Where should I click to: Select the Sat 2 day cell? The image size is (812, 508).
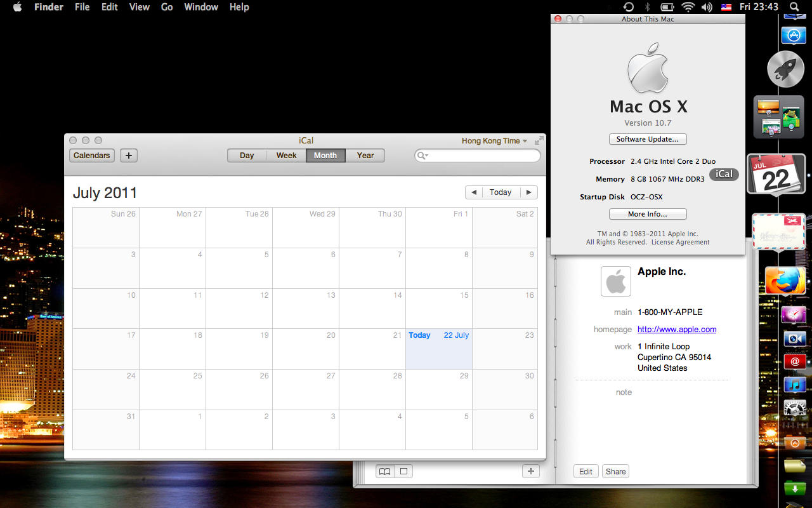click(x=505, y=227)
